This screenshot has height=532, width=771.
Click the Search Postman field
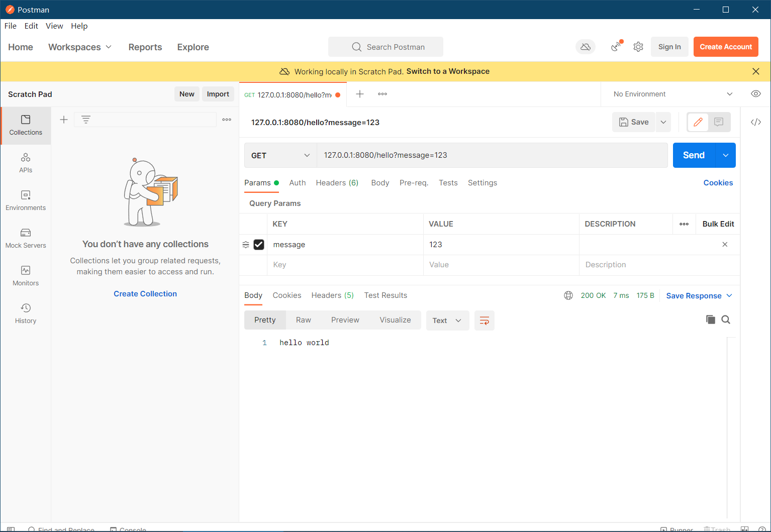pyautogui.click(x=386, y=47)
